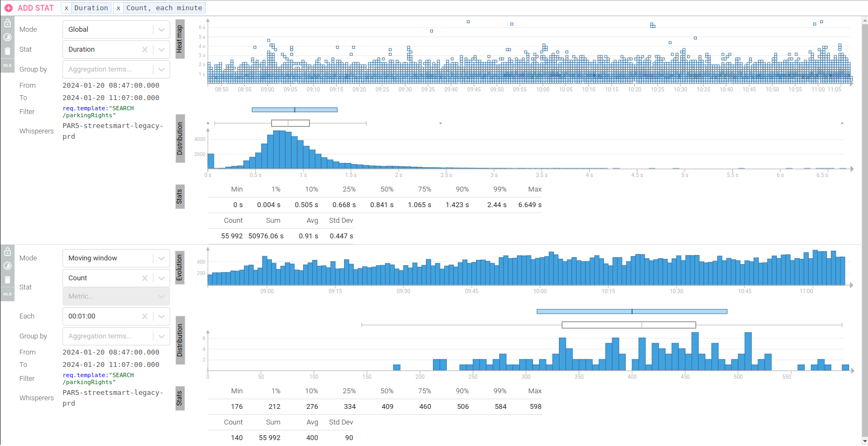
Task: Open the disabled Metric dropdown
Action: [116, 296]
